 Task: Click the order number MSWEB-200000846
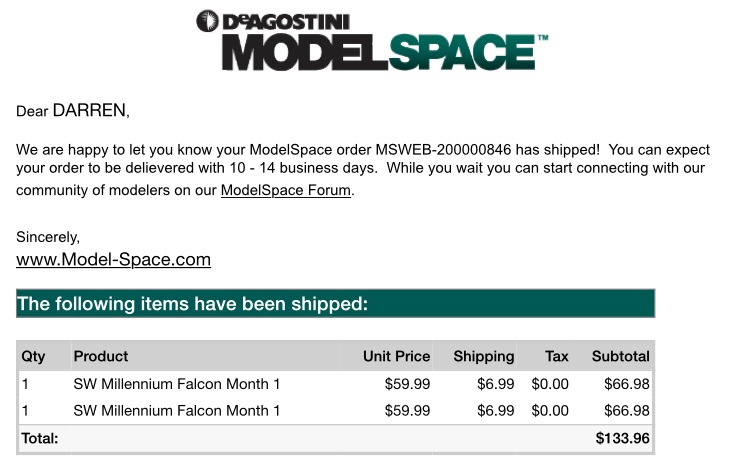443,150
